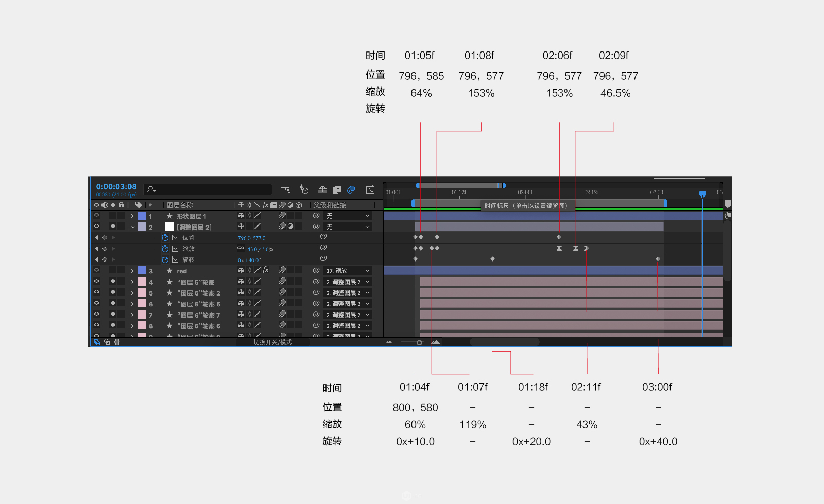Viewport: 824px width, 504px height.
Task: Click the constrain proportions link for 缩放
Action: tap(241, 249)
